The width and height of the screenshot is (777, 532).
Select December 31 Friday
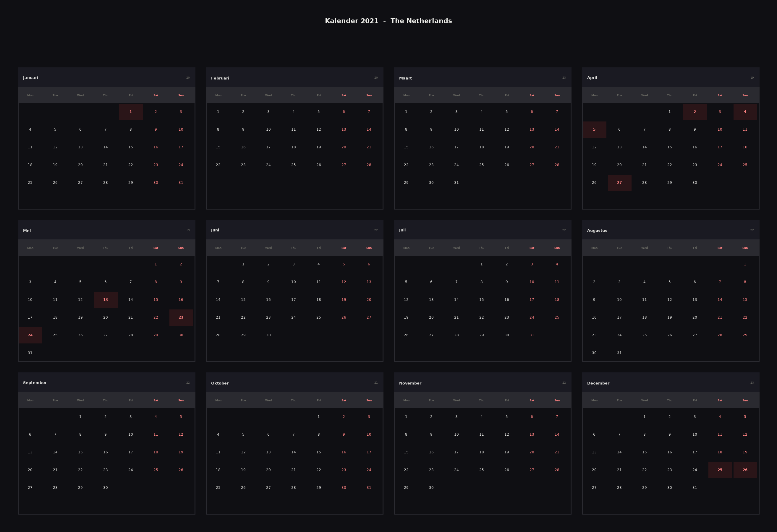pos(695,488)
